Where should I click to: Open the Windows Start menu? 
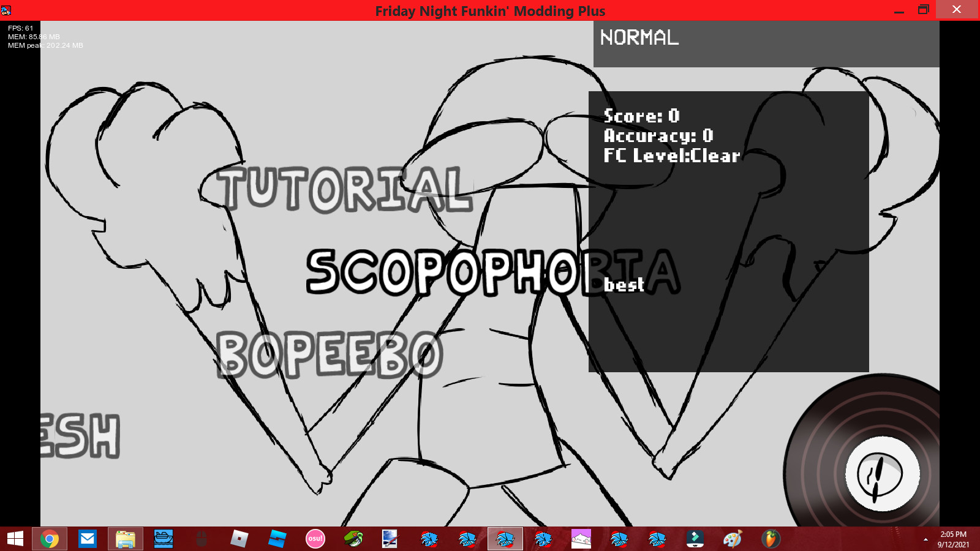pos(15,539)
